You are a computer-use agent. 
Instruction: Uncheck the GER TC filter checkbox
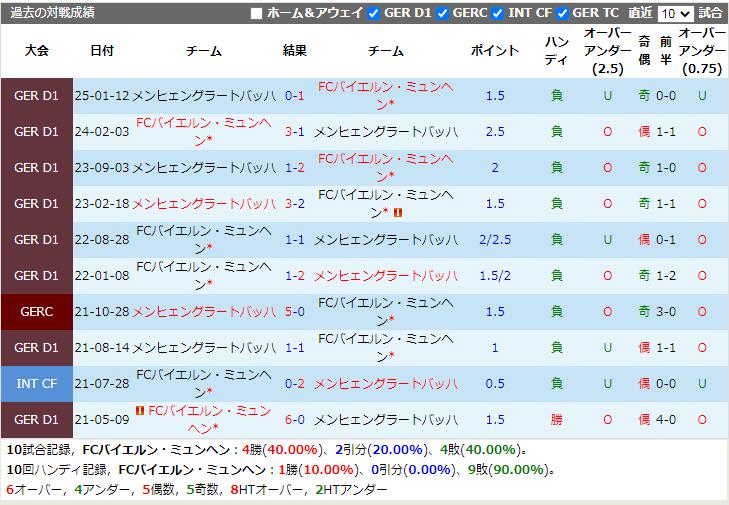coord(562,13)
